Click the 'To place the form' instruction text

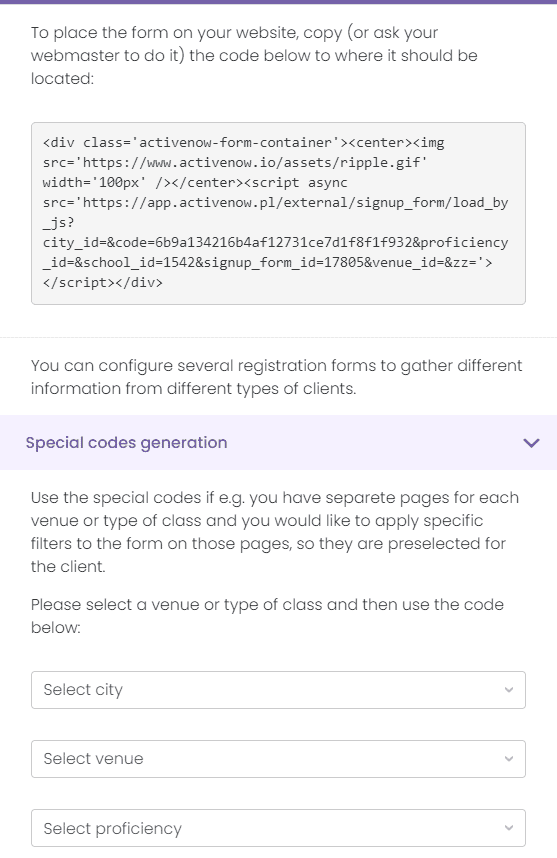tap(254, 55)
